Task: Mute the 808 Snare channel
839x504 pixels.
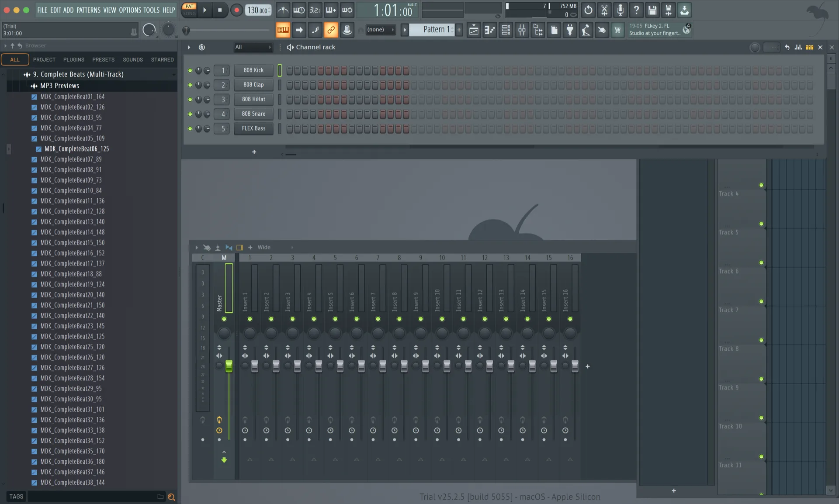Action: [x=190, y=114]
